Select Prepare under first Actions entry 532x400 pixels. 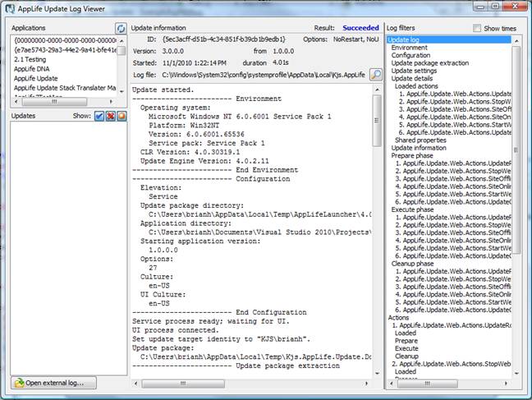406,341
